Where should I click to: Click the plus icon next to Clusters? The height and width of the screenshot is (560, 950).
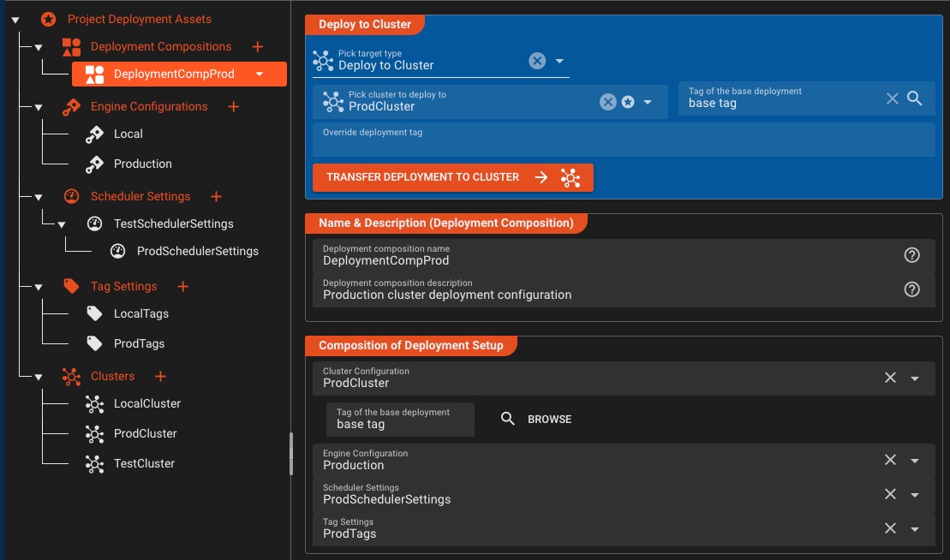159,376
